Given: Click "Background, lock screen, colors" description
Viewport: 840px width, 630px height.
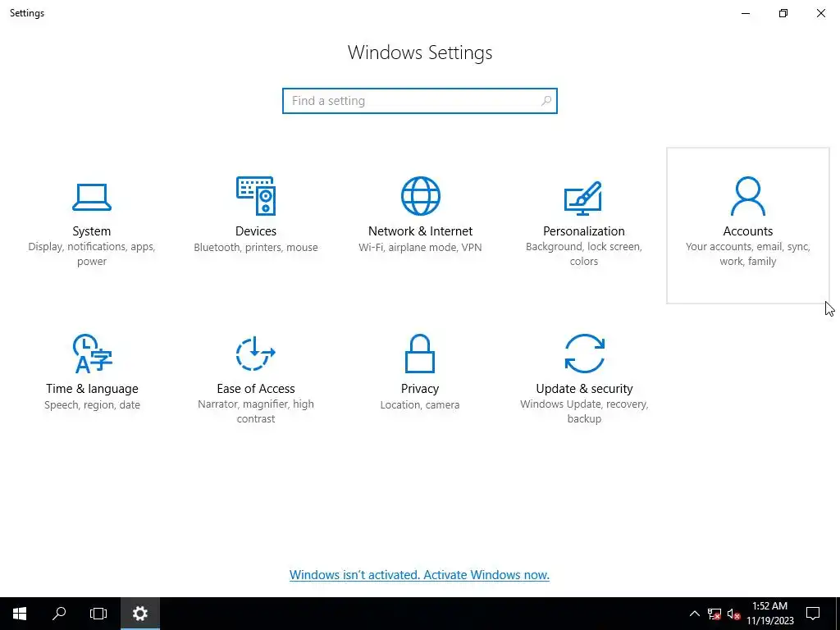Looking at the screenshot, I should point(584,254).
